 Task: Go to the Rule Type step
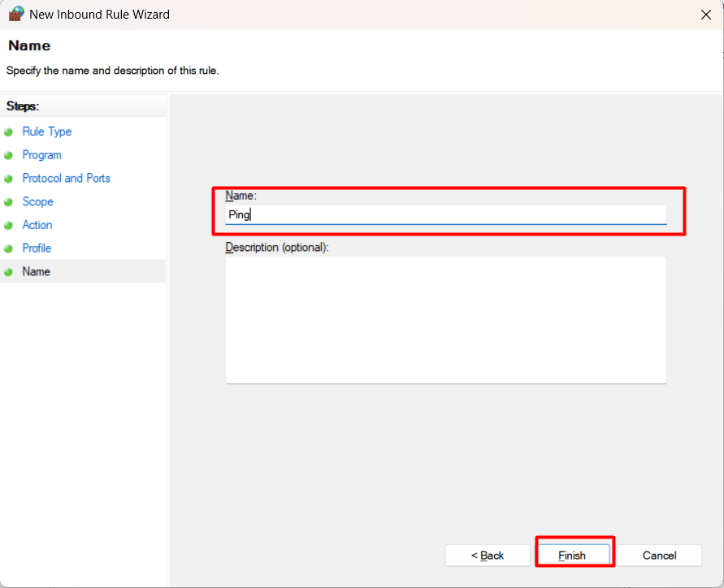pos(47,132)
